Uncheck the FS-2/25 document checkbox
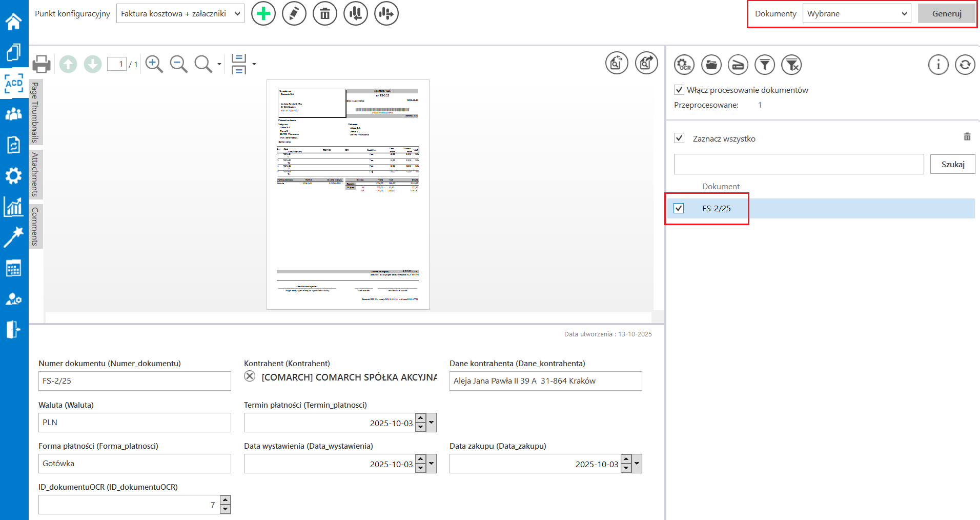The width and height of the screenshot is (980, 520). [x=679, y=208]
